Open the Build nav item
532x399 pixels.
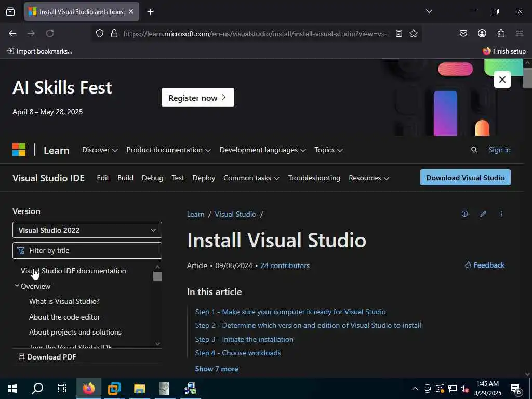coord(125,178)
